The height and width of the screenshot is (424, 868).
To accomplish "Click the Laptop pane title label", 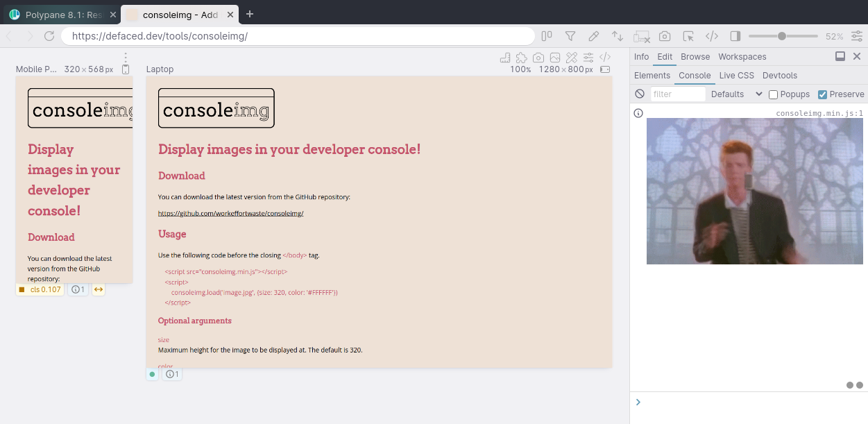I will point(160,69).
